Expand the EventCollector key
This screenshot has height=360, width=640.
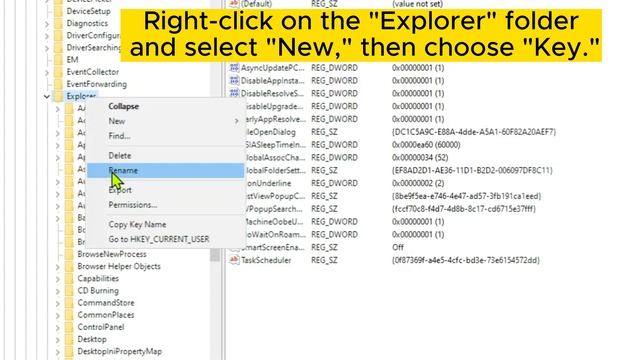tap(47, 72)
